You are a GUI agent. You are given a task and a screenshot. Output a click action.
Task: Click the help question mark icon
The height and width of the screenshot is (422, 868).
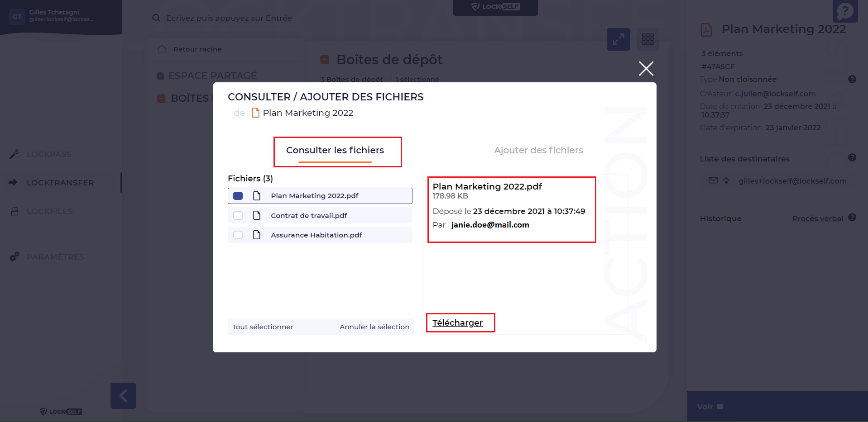point(845,11)
